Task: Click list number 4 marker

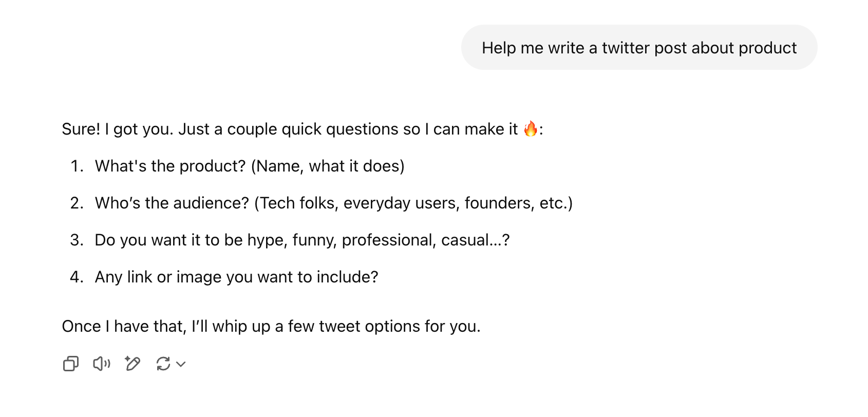Action: (77, 277)
